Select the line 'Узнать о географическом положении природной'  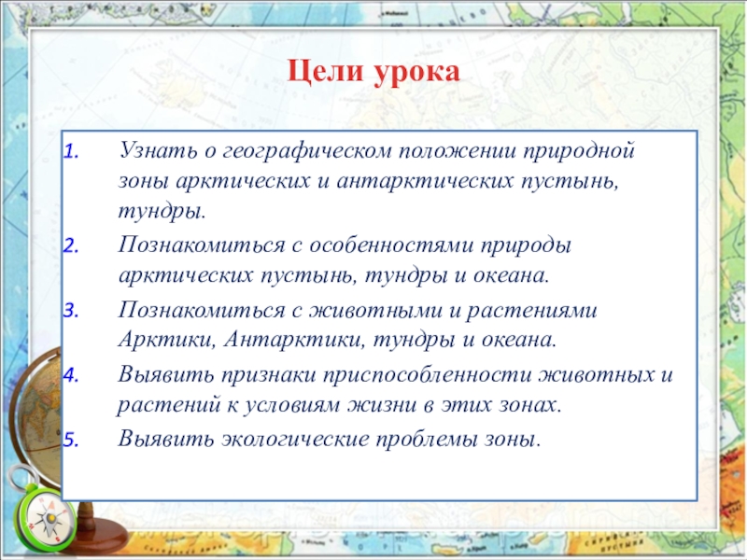376,151
